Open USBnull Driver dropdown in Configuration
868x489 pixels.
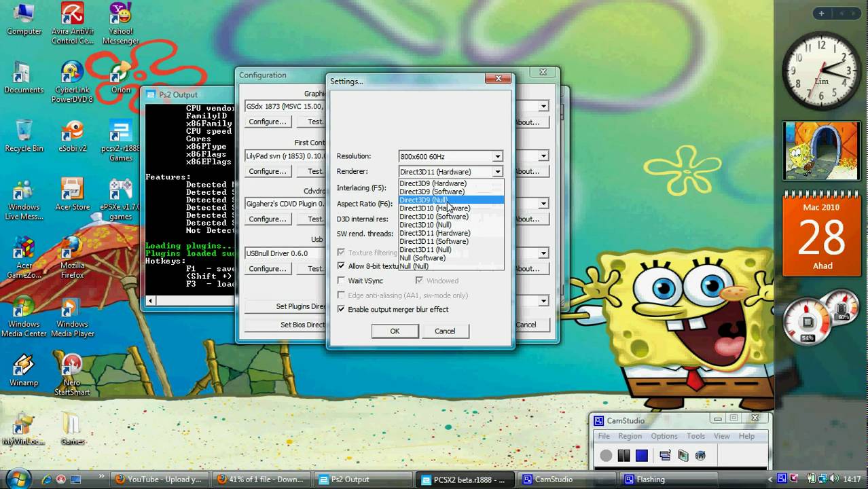point(543,253)
